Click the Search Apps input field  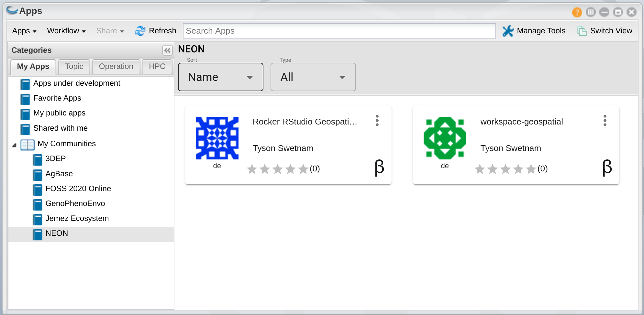click(x=339, y=31)
